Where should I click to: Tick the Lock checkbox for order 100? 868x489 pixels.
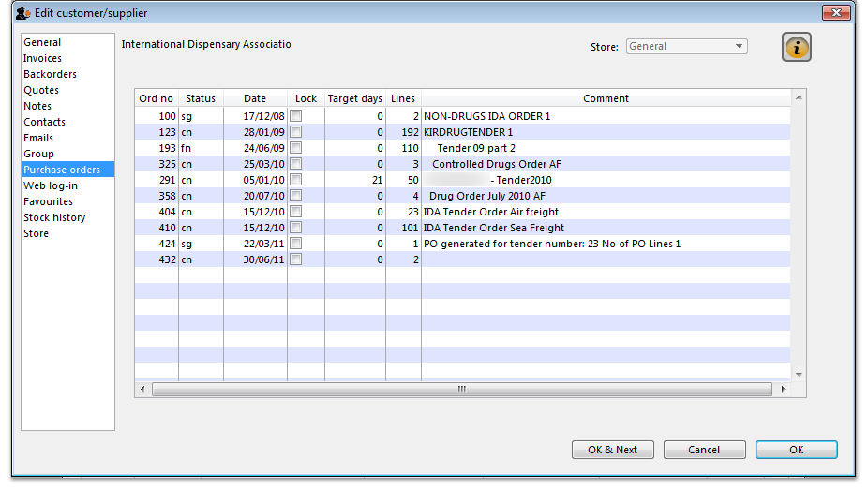click(x=296, y=116)
